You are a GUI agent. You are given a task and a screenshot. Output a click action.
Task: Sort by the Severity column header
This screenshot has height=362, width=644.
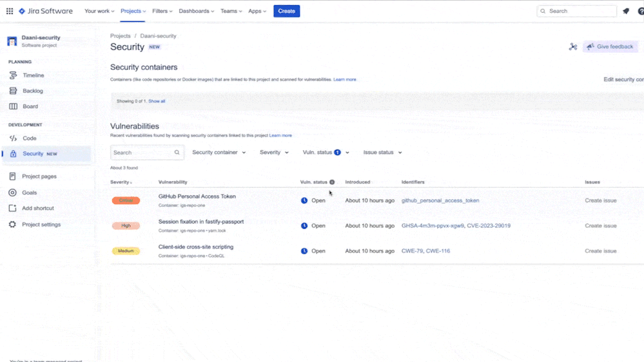(121, 182)
